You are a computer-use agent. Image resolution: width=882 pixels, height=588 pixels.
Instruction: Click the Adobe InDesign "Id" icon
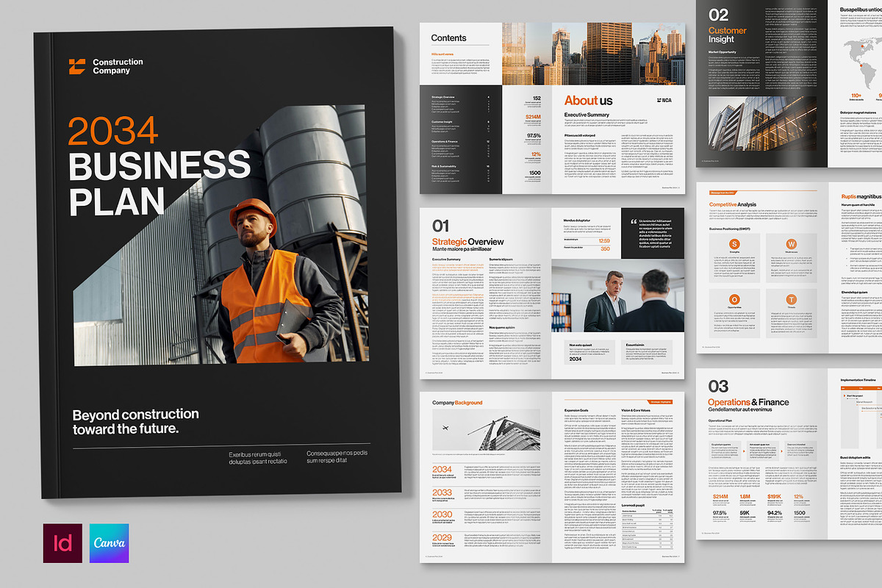coord(62,543)
